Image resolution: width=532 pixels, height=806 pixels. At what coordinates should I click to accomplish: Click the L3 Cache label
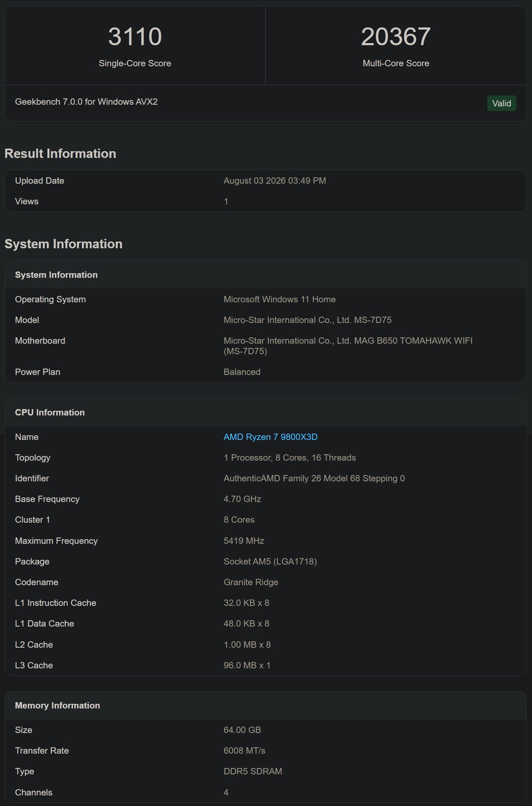[x=34, y=665]
